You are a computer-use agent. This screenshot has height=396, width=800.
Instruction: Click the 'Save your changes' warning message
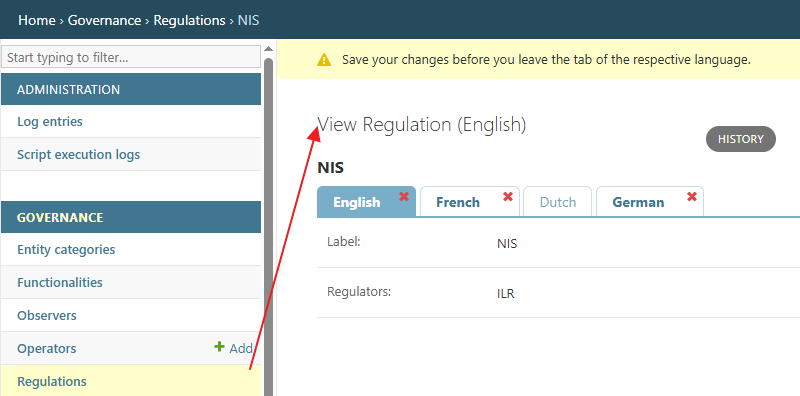point(546,60)
